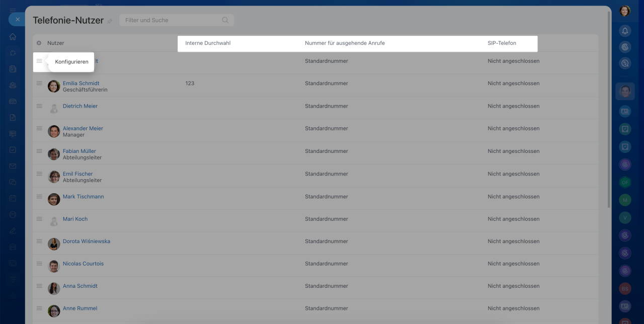Select extension 123 cell for Emilia Schmidt

point(190,84)
